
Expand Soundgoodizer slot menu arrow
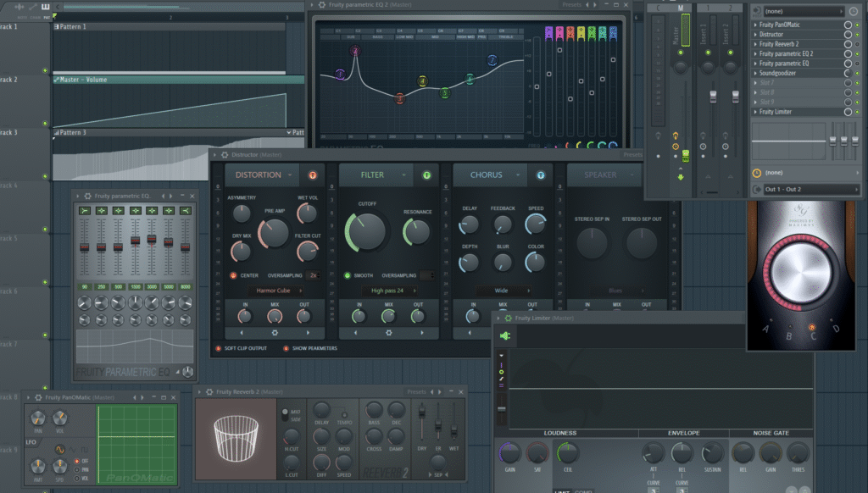[x=755, y=74]
